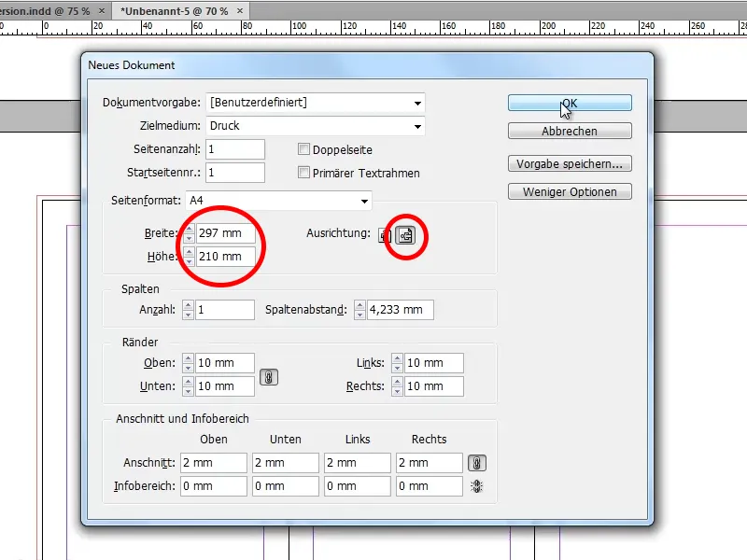Toggle the Anschnitt link chain icon
This screenshot has width=747, height=560.
(x=477, y=463)
